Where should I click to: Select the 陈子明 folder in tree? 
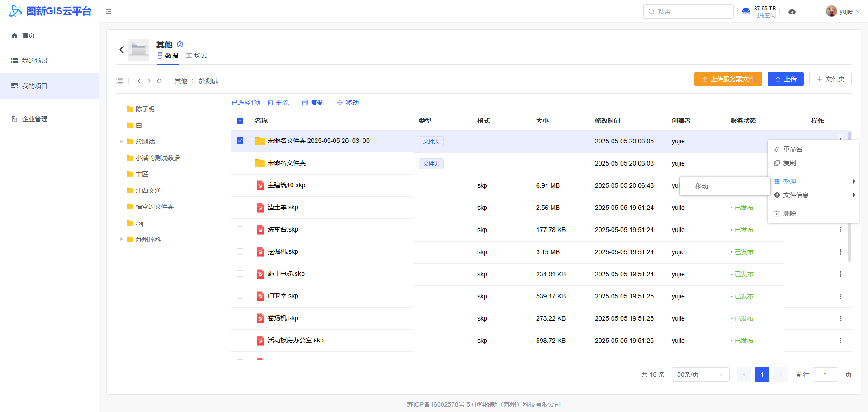145,109
